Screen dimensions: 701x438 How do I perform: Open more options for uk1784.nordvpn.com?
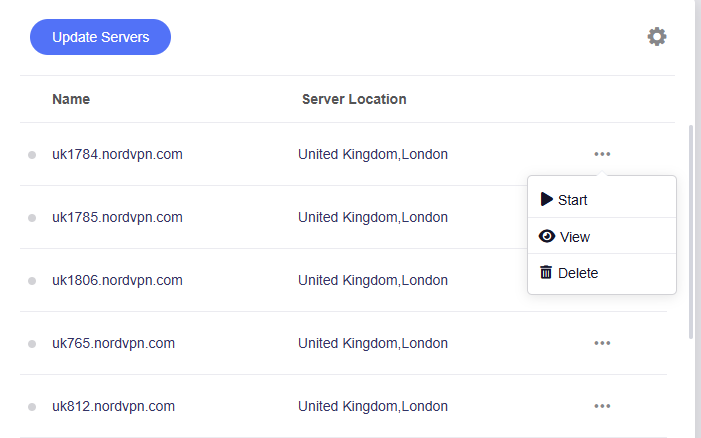(x=602, y=154)
